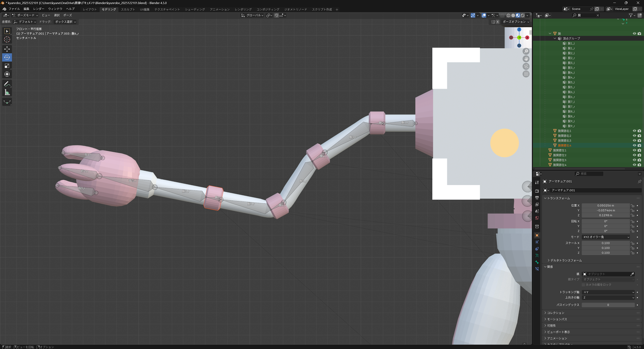This screenshot has width=644, height=349.
Task: Open the ポーズ header menu
Action: pyautogui.click(x=67, y=15)
